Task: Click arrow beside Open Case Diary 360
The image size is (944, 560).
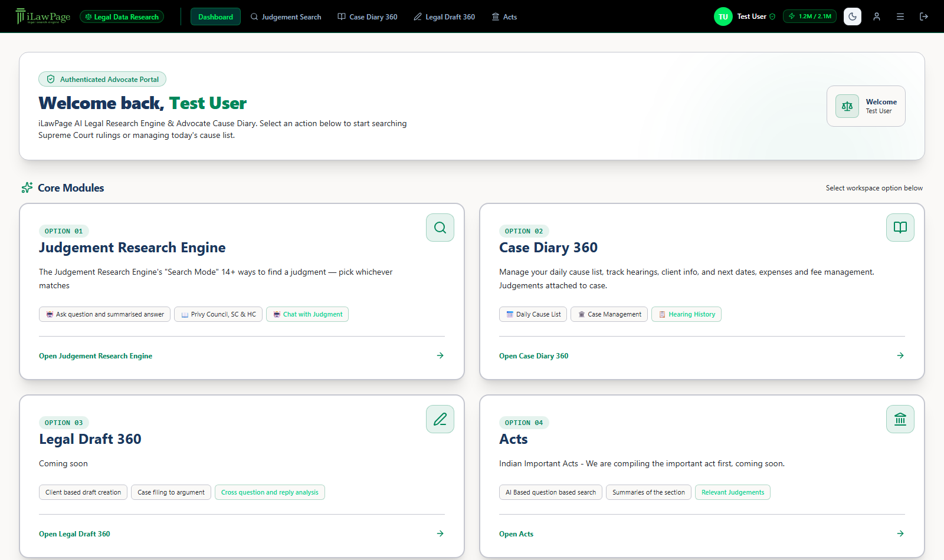Action: pyautogui.click(x=900, y=355)
